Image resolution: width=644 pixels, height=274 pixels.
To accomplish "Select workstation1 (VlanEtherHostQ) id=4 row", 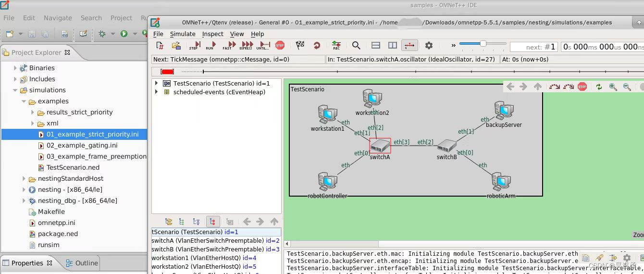I will click(216, 258).
